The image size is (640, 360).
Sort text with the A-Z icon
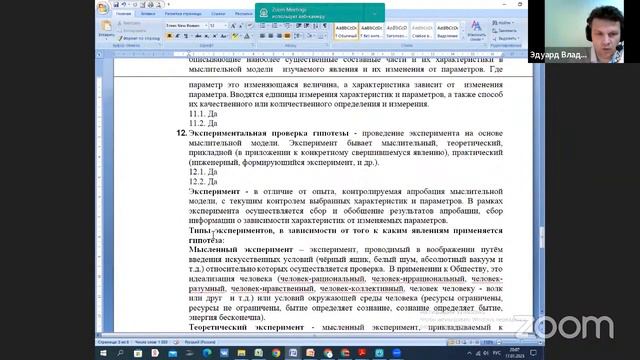coord(316,26)
